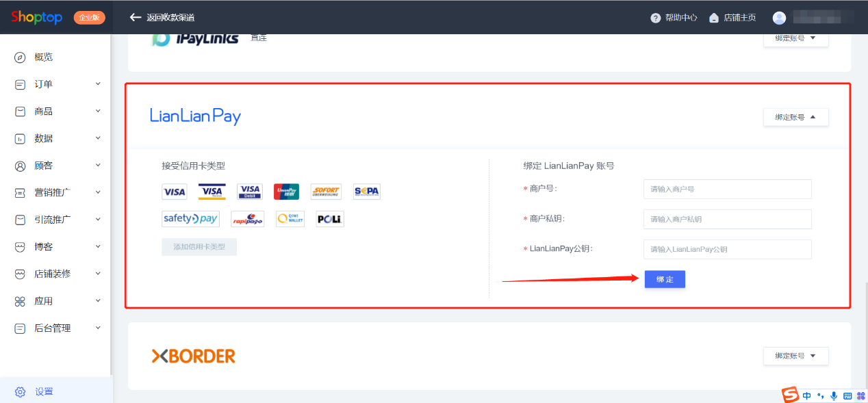Viewport: 868px width, 403px height.
Task: Click the SOFORT payment logo
Action: tap(326, 192)
